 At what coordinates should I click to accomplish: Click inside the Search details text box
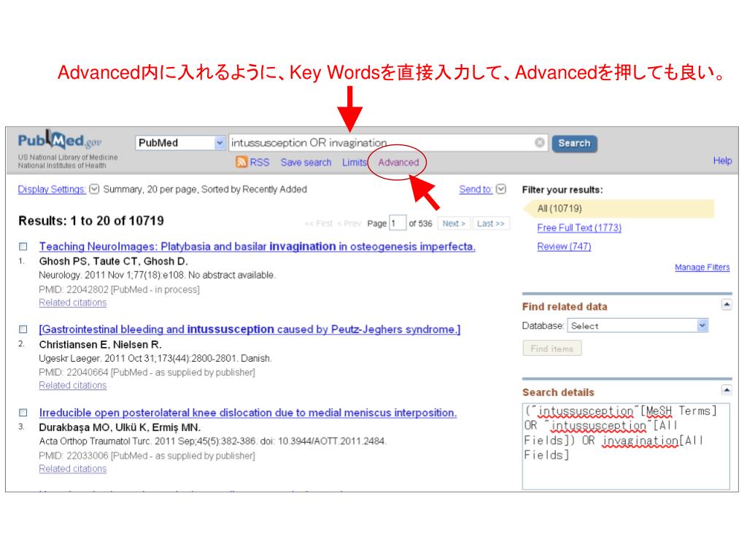[x=626, y=446]
